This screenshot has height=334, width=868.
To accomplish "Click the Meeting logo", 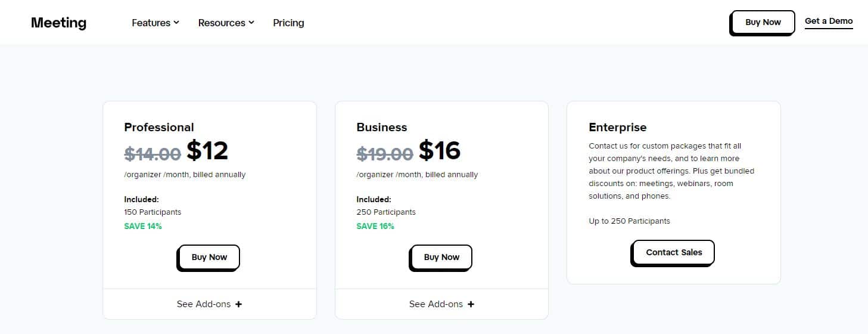I will coord(58,23).
